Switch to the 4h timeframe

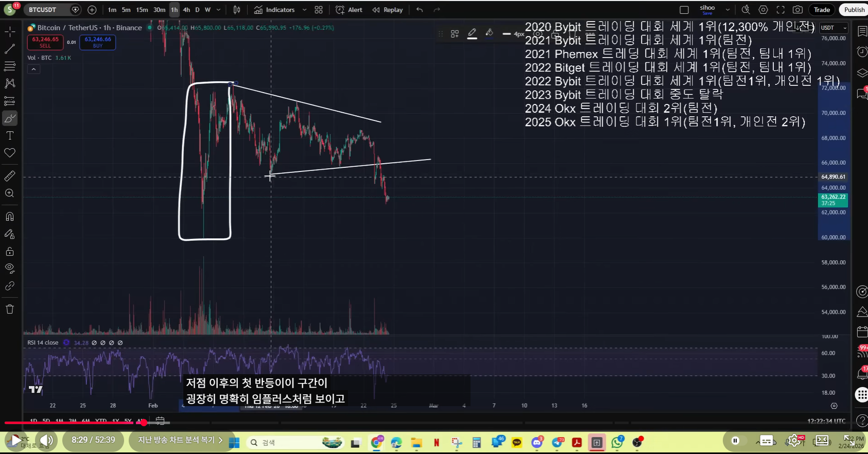(x=186, y=10)
